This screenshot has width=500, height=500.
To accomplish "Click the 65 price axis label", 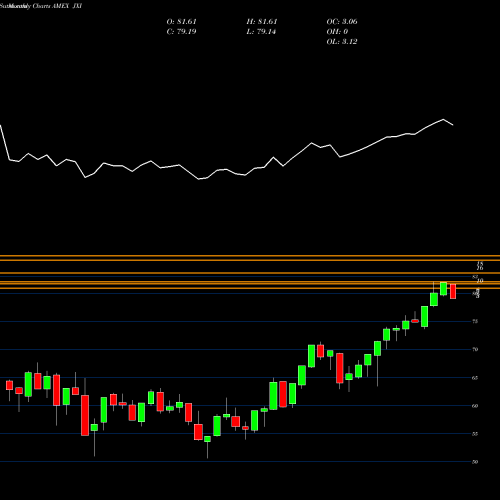I will (475, 378).
